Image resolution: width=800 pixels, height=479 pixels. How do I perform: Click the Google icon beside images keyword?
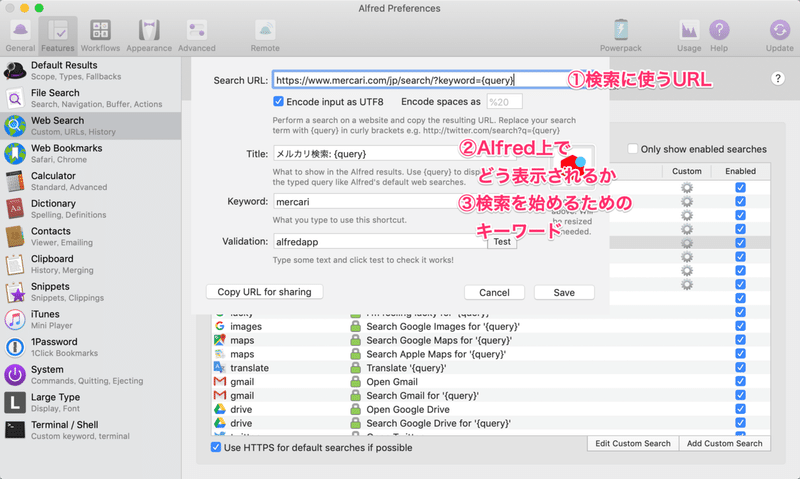[219, 325]
